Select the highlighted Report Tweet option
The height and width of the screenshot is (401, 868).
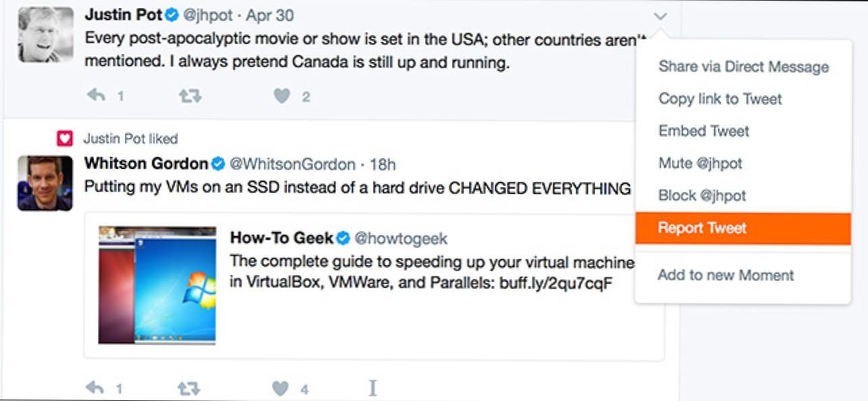coord(702,228)
